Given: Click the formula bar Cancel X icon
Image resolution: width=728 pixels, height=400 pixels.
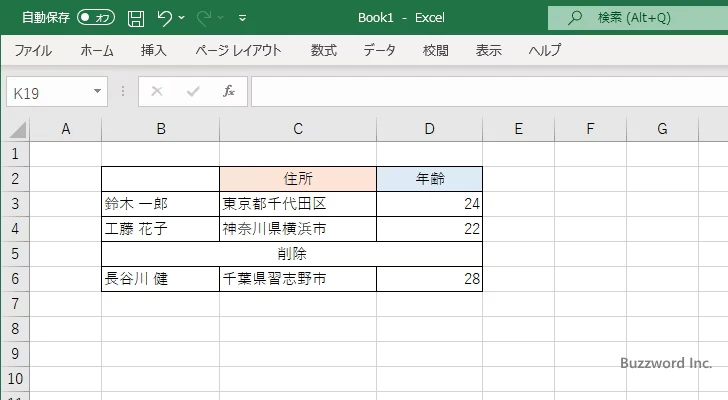Looking at the screenshot, I should click(x=157, y=91).
